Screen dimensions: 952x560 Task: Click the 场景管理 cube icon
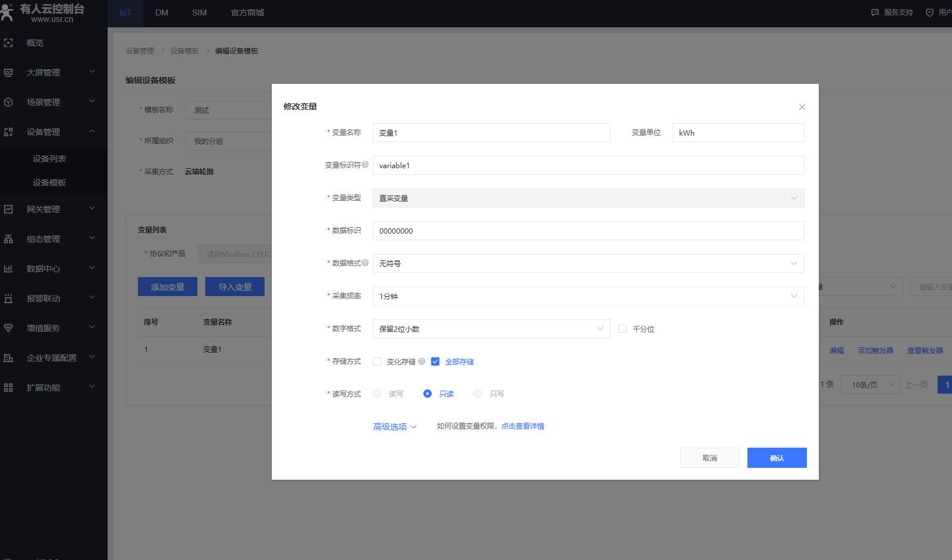tap(8, 102)
